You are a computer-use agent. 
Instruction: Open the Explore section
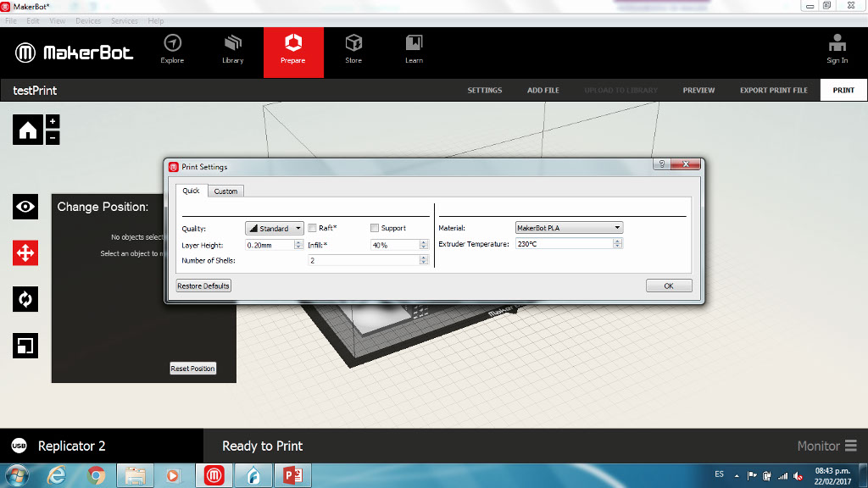172,50
